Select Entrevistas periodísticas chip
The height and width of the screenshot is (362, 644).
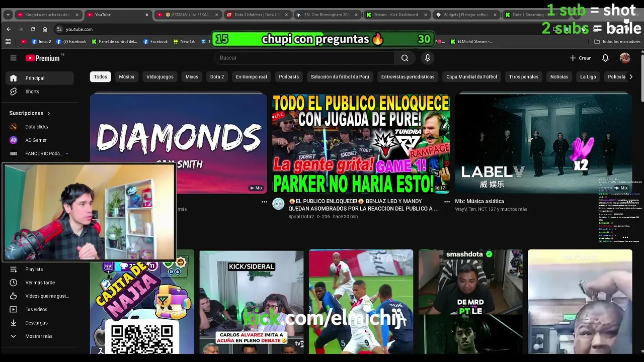[408, 77]
